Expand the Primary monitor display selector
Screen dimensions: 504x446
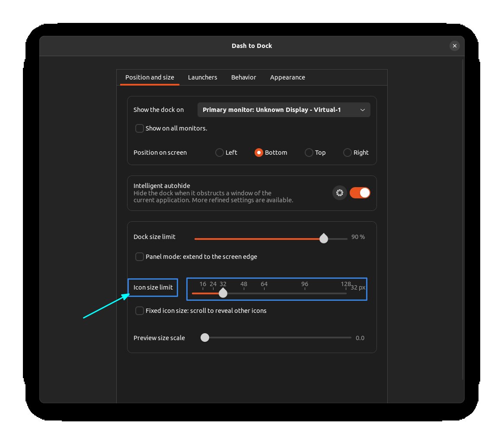tap(363, 110)
